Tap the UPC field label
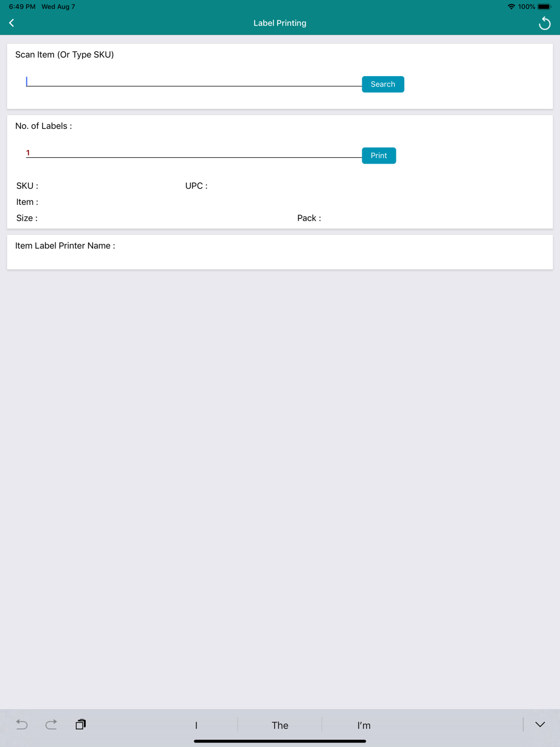The width and height of the screenshot is (560, 747). [197, 186]
